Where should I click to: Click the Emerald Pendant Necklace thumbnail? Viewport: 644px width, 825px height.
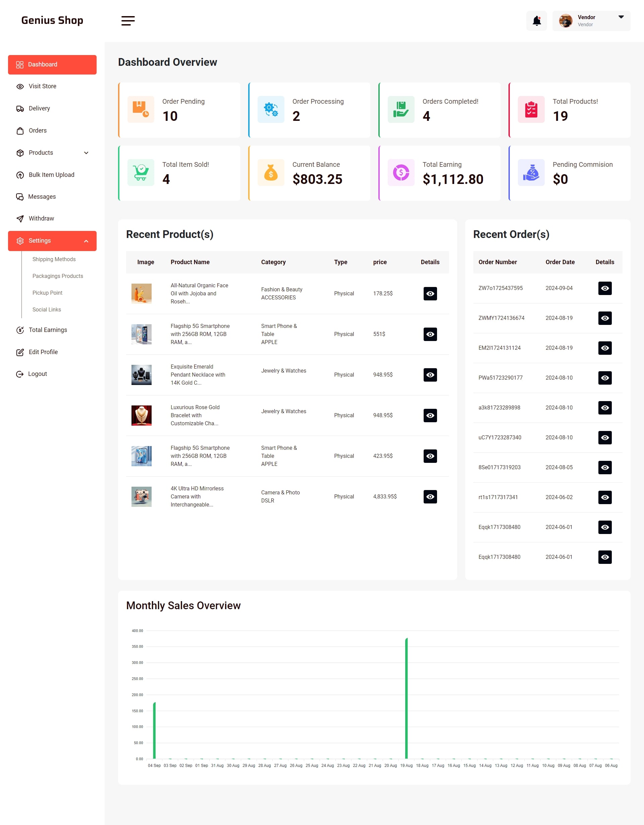click(141, 375)
